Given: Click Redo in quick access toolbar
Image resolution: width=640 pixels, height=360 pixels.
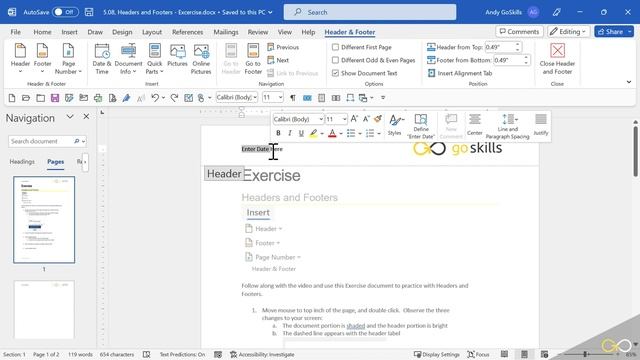Looking at the screenshot, I should coord(174,98).
